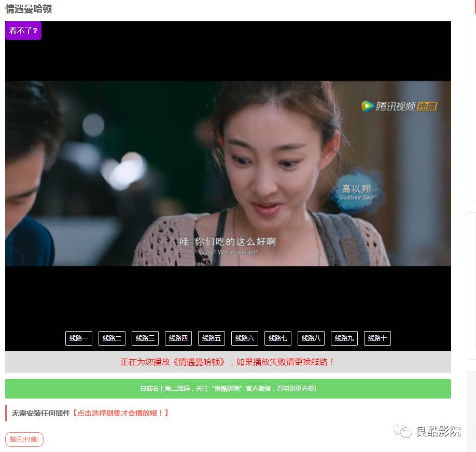This screenshot has width=476, height=452.
Task: Click the 无需安装任何插件 text
Action: (41, 413)
